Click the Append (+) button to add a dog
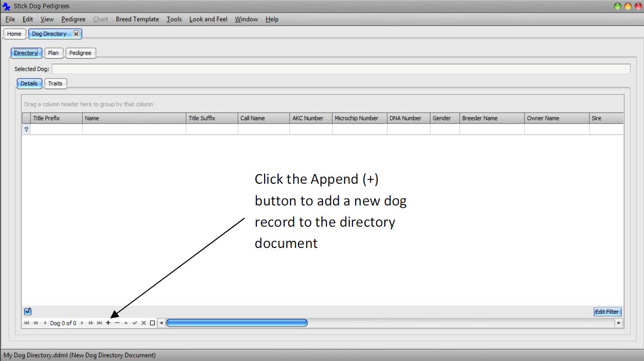This screenshot has width=644, height=361. 108,323
